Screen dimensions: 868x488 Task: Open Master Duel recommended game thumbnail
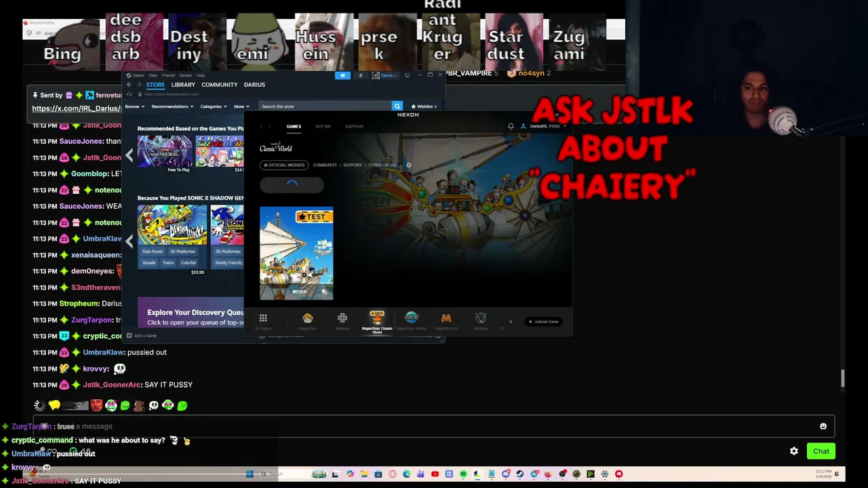pyautogui.click(x=165, y=151)
